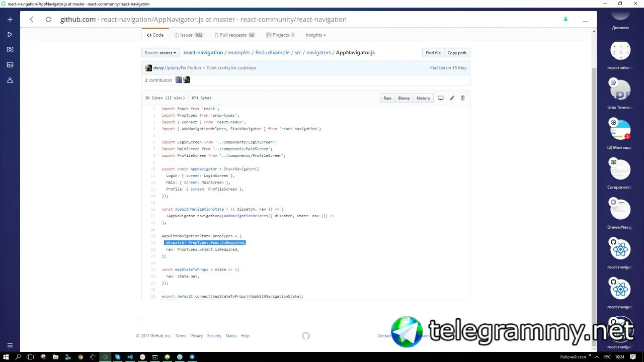Click the browser back arrow
Image resolution: width=644 pixels, height=362 pixels.
pyautogui.click(x=32, y=20)
